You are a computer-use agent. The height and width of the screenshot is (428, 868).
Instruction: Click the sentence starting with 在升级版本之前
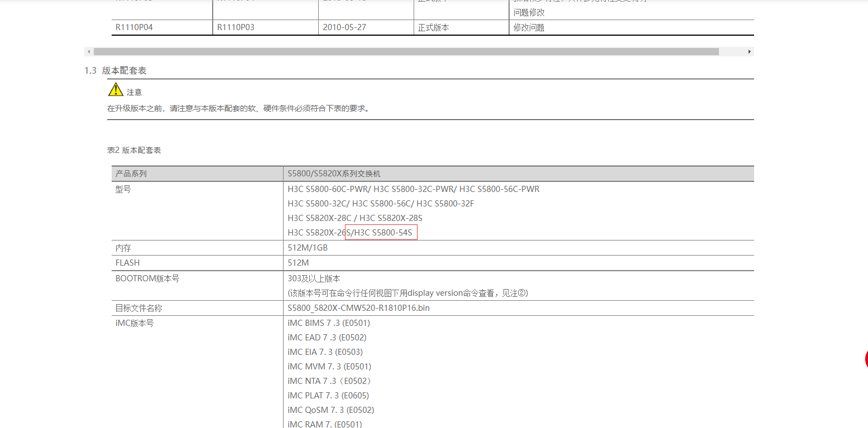click(x=238, y=109)
